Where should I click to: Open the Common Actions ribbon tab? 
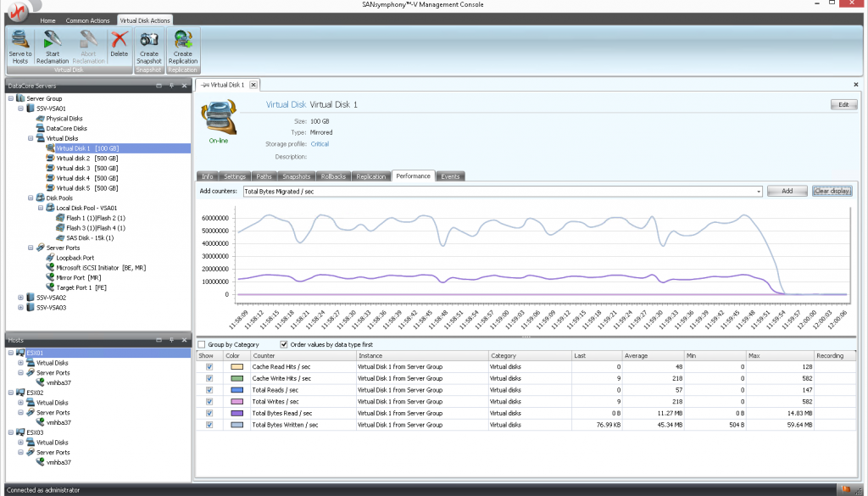click(x=88, y=19)
